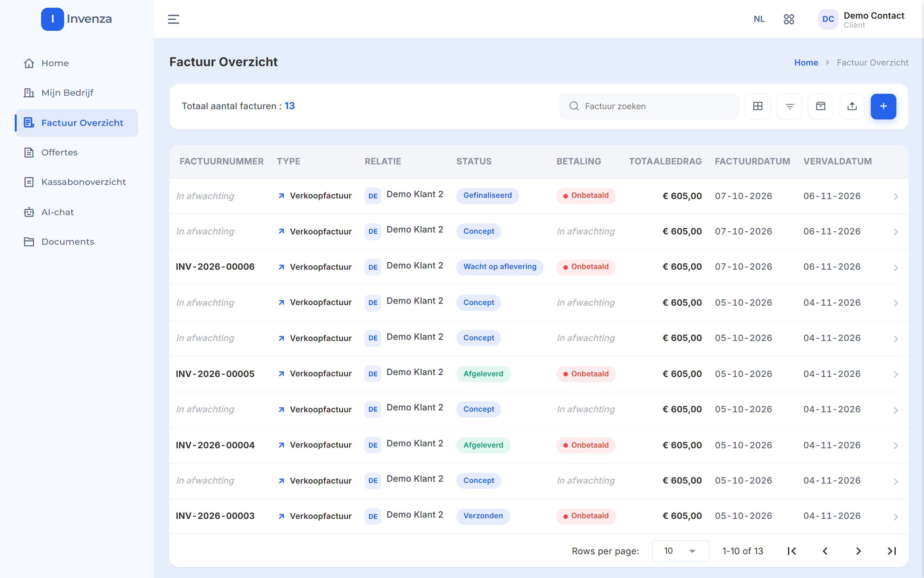Sort by the Factuurdatum column header
The width and height of the screenshot is (924, 578).
[x=752, y=161]
